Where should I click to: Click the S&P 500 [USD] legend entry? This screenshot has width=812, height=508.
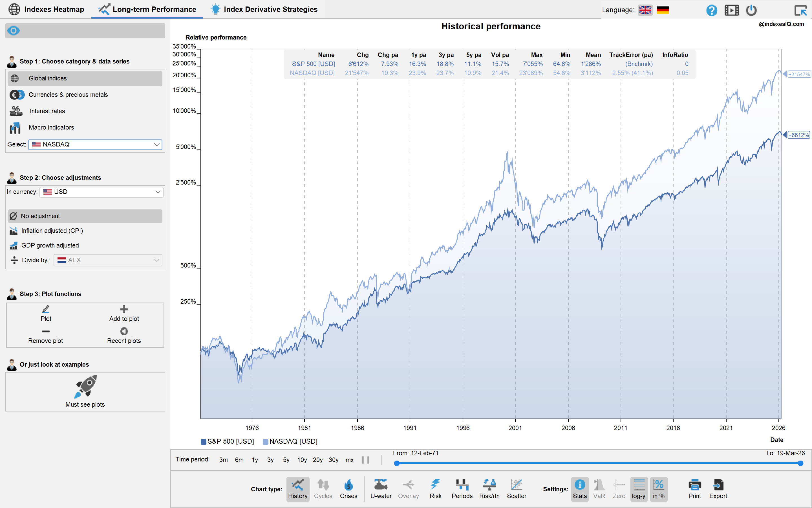point(227,441)
